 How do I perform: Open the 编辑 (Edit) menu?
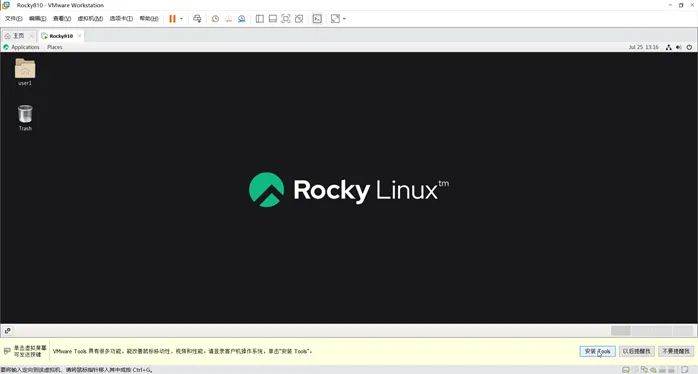click(x=37, y=19)
